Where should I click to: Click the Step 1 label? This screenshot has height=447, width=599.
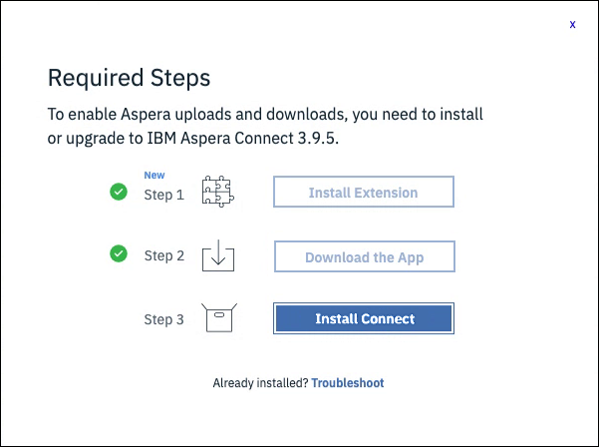pos(164,195)
